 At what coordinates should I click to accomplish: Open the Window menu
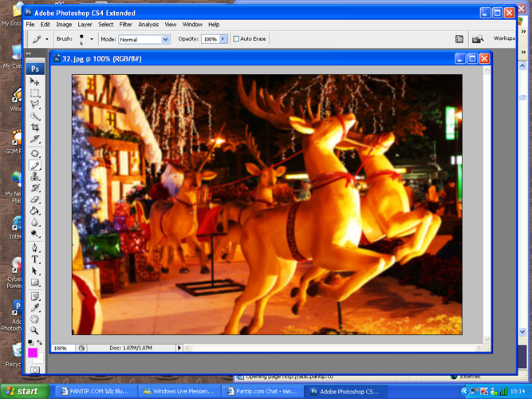[192, 25]
